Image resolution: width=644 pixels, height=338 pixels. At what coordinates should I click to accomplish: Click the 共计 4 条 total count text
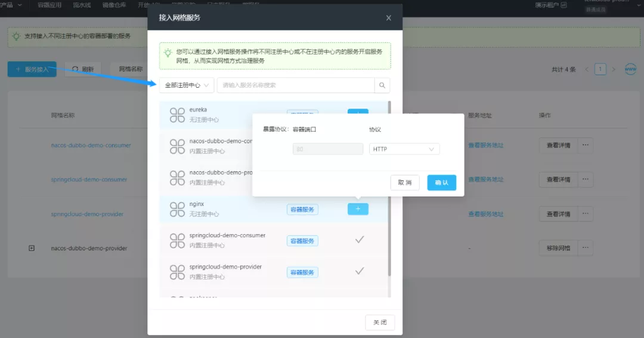click(x=563, y=69)
